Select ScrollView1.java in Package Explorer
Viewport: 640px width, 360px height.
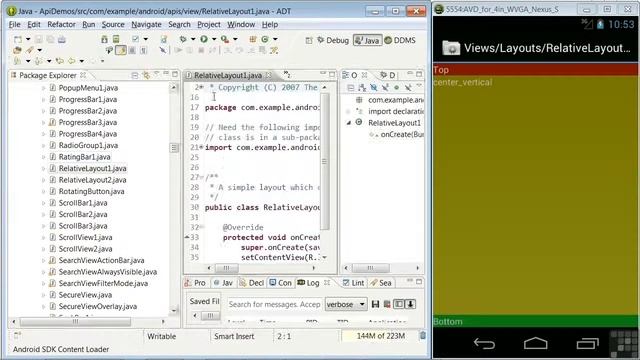pos(85,237)
